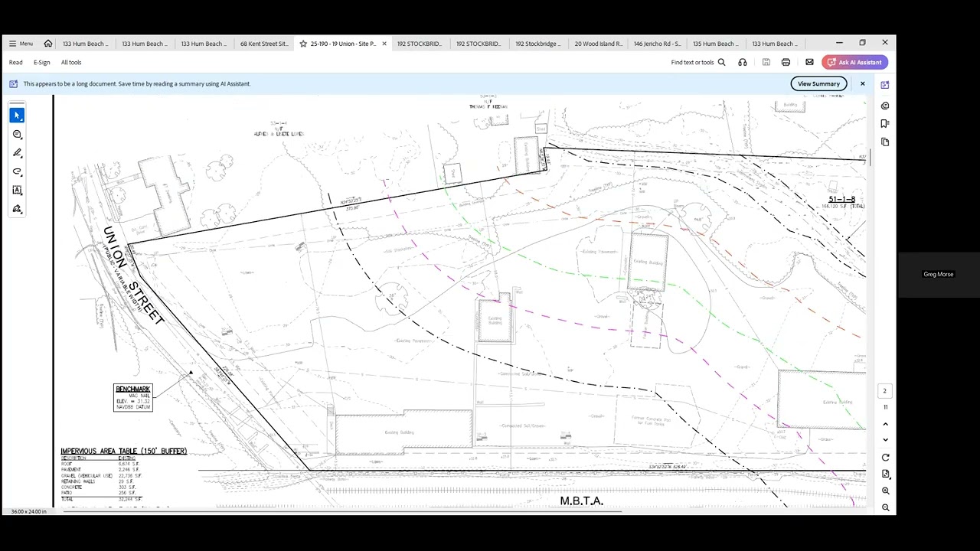Select the sign/fill pen tool
This screenshot has width=980, height=551.
(x=17, y=209)
